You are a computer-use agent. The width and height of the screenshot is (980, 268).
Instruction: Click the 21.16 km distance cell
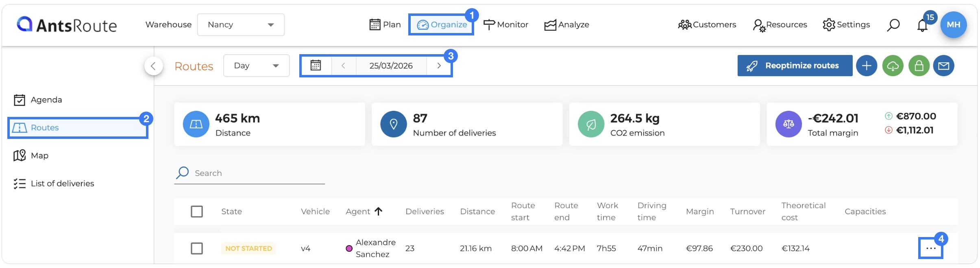476,248
